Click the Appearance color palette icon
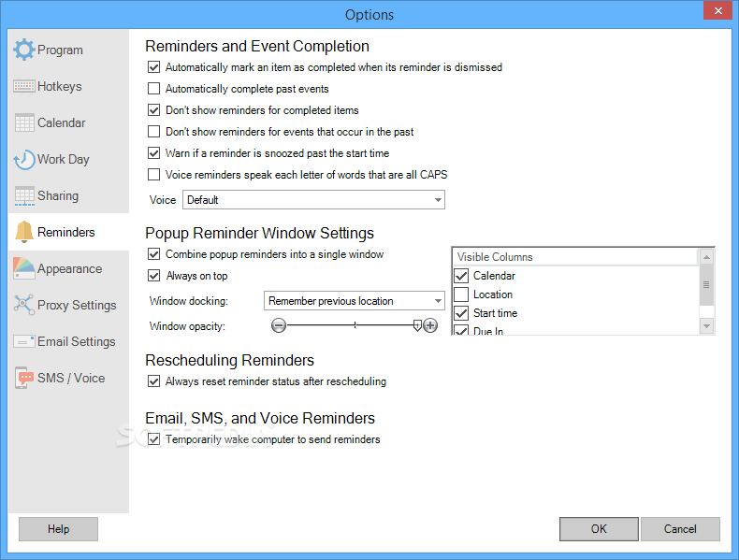This screenshot has height=560, width=739. (24, 268)
